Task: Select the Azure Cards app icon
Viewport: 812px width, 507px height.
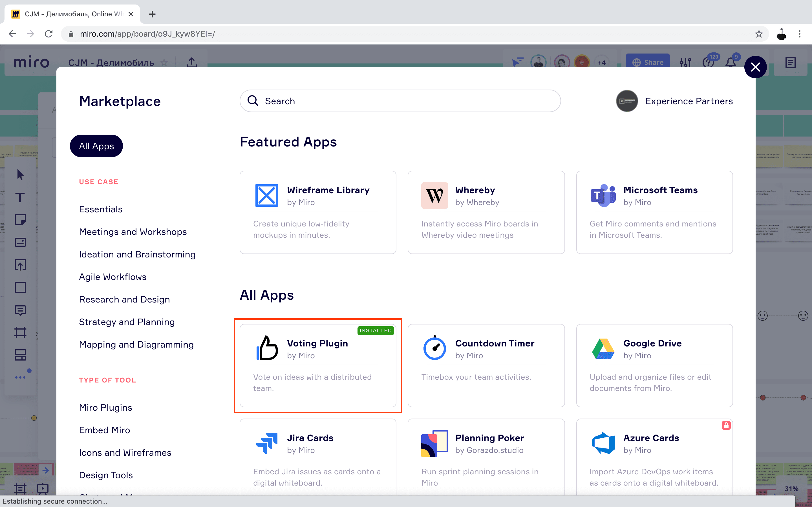Action: tap(603, 443)
